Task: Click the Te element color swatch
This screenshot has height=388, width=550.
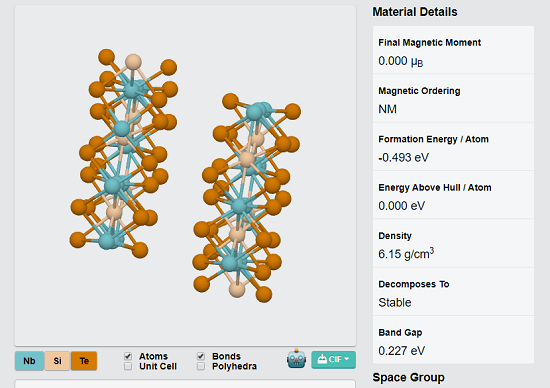Action: [84, 361]
